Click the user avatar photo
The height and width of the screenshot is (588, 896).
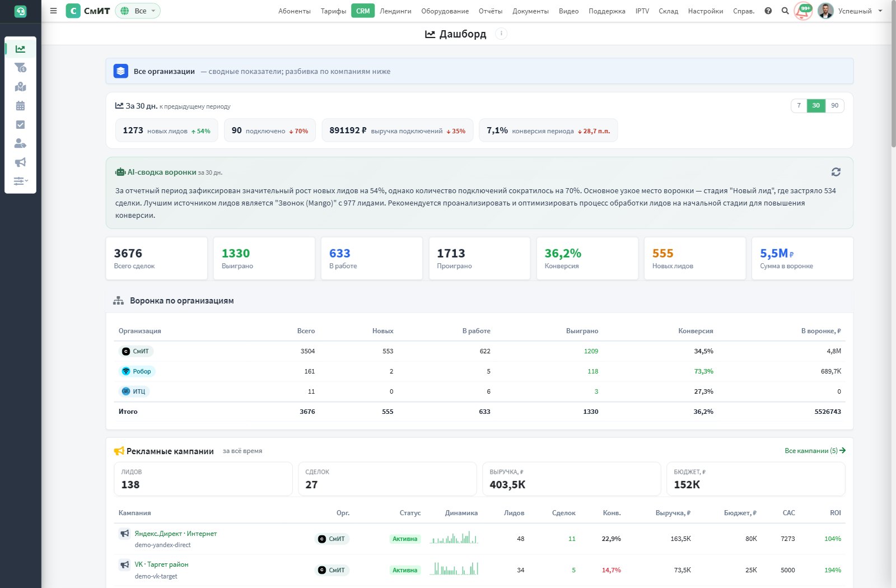pyautogui.click(x=825, y=11)
